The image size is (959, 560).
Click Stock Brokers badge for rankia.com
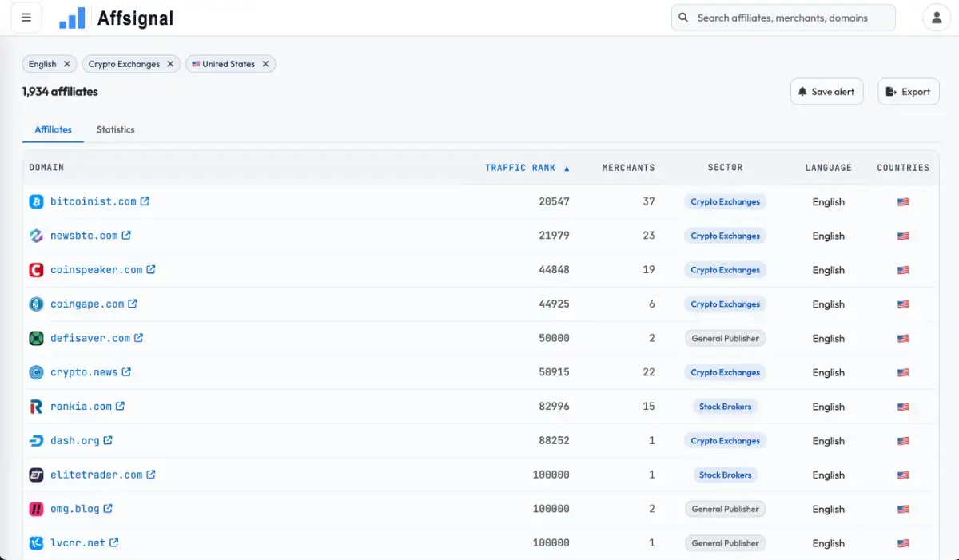[x=725, y=407]
